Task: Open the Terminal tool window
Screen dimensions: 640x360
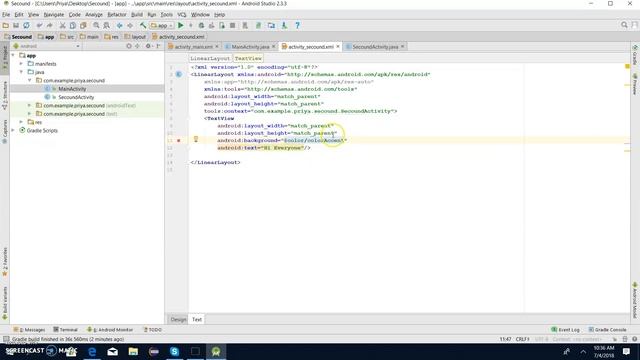Action: pos(65,329)
